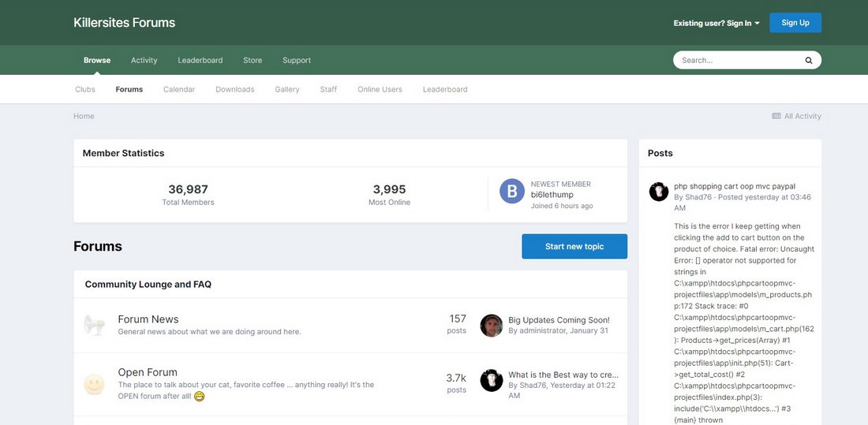Image resolution: width=868 pixels, height=425 pixels.
Task: Click the All Activity newspaper icon
Action: click(x=776, y=116)
